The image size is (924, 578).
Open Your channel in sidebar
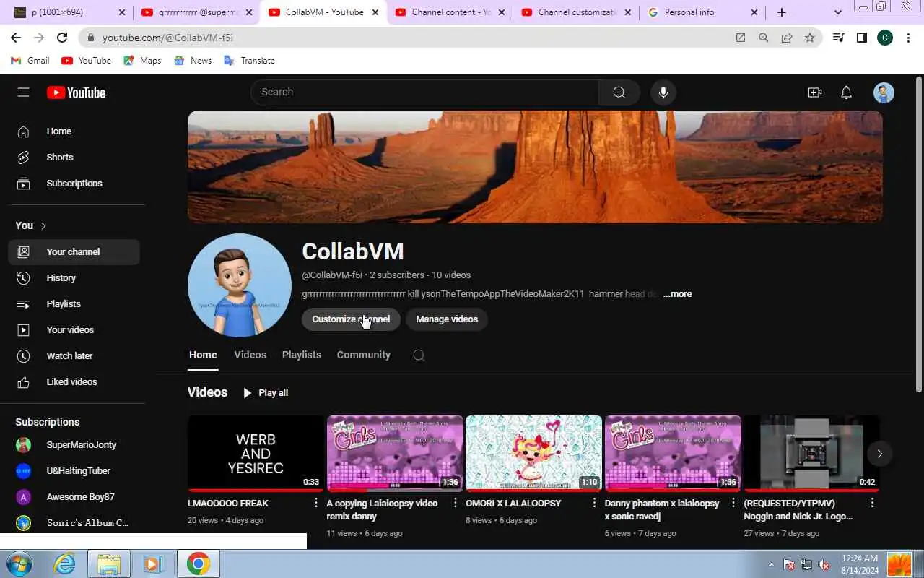pyautogui.click(x=74, y=252)
